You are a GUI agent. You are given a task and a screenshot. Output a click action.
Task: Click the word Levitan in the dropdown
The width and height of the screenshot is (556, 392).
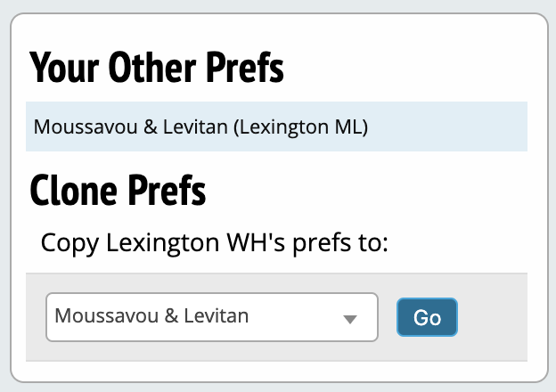click(218, 315)
